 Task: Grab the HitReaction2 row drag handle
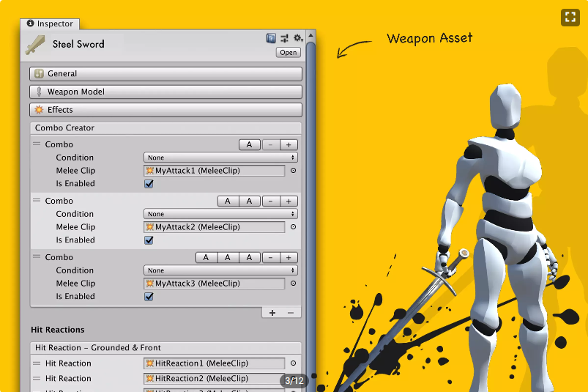pos(37,378)
